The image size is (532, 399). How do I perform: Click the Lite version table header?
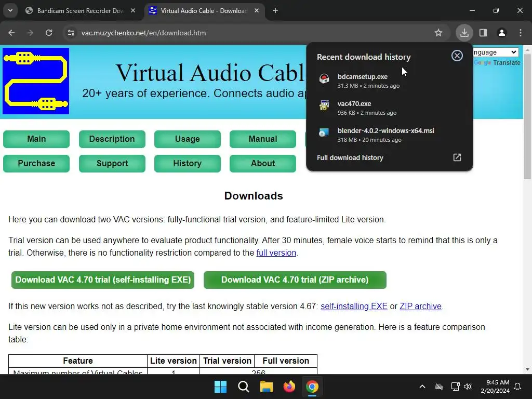[x=174, y=361]
